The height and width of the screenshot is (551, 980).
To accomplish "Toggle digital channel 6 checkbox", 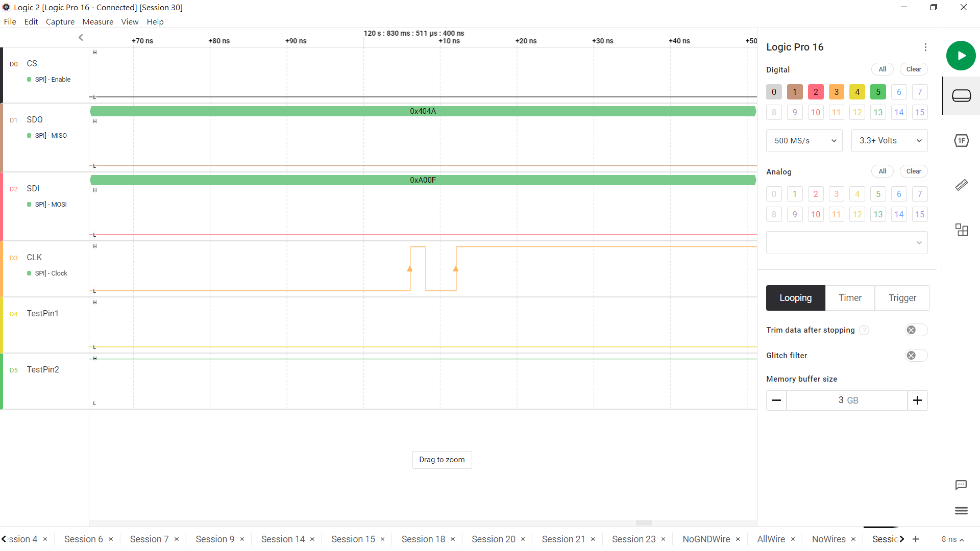I will click(899, 92).
